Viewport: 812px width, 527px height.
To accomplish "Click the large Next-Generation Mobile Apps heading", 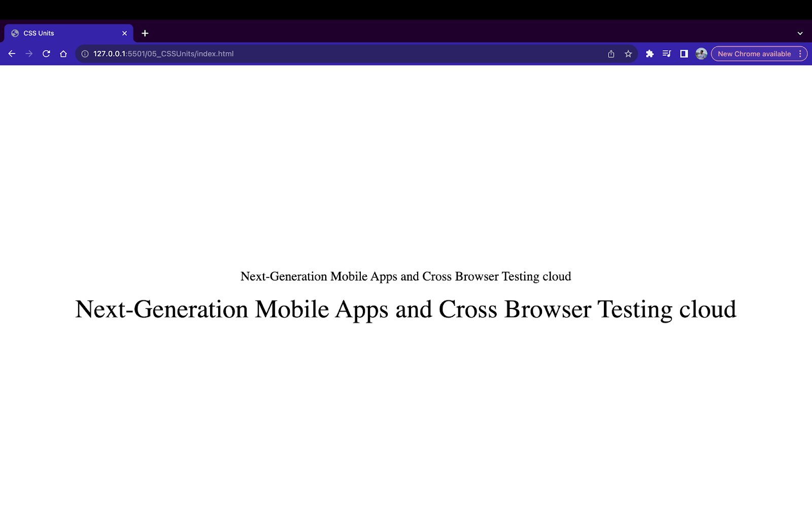I will (405, 309).
